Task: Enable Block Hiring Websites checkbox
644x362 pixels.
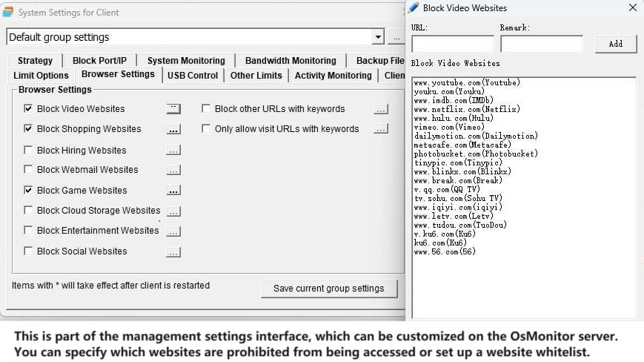Action: click(x=28, y=150)
